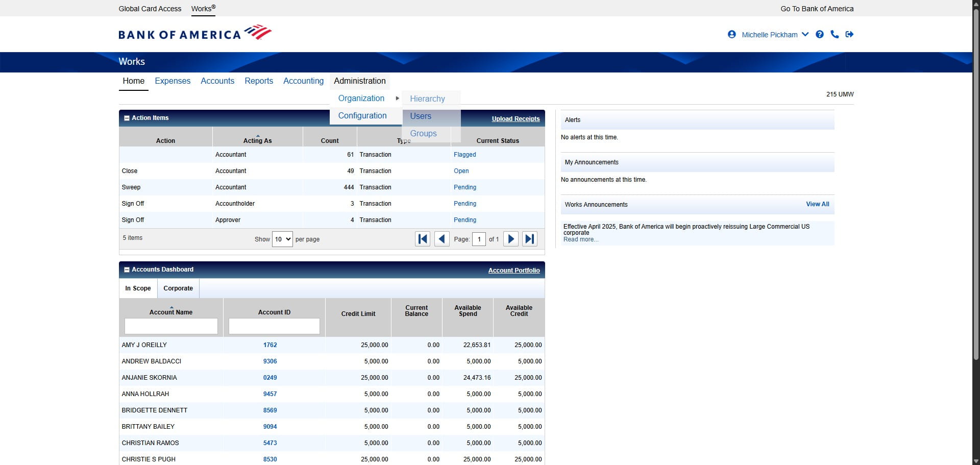980x465 pixels.
Task: Open the items per page dropdown
Action: [282, 239]
